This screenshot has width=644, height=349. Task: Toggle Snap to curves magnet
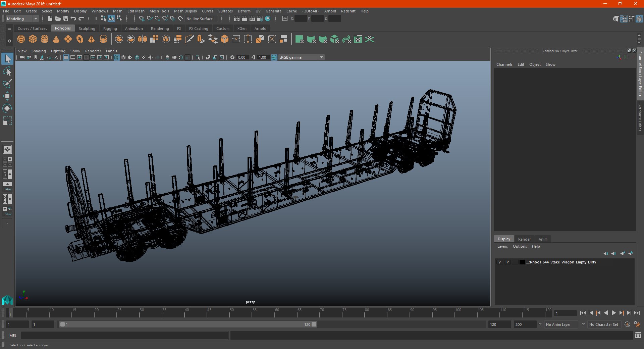click(149, 19)
